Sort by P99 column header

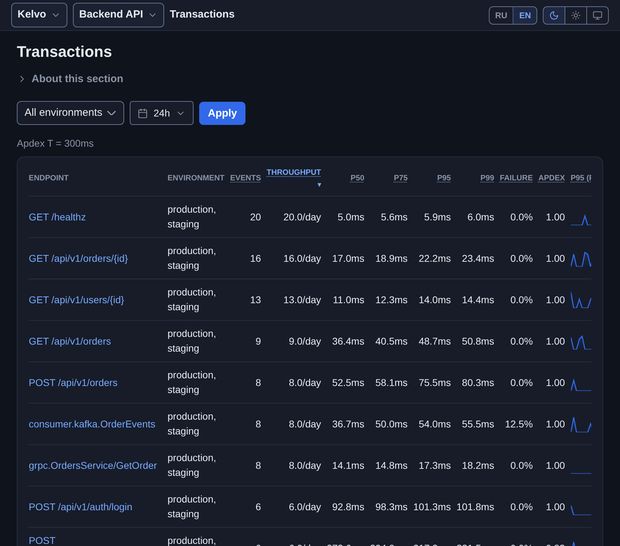click(x=487, y=178)
